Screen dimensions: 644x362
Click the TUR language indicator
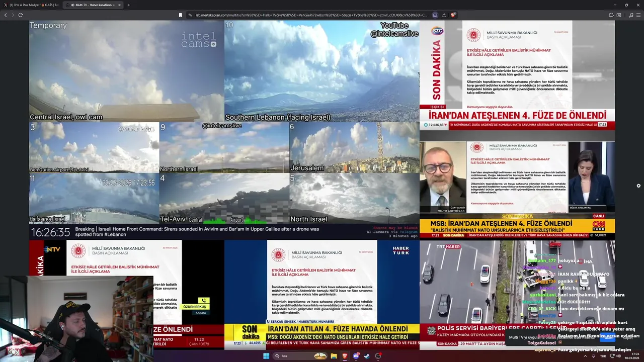tap(603, 356)
